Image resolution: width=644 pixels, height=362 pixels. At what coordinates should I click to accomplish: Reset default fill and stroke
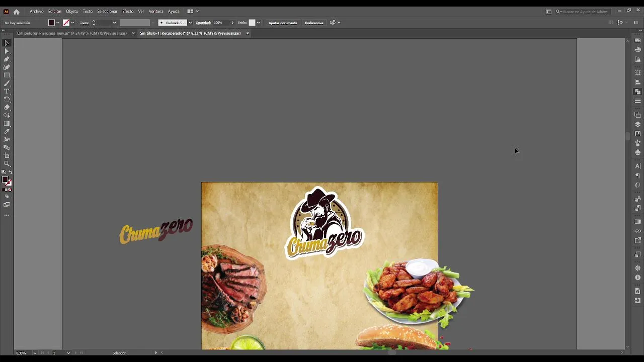4,172
